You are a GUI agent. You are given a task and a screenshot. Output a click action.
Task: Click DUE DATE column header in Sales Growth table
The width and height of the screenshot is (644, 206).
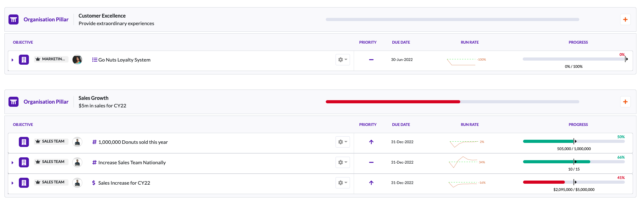tap(401, 125)
